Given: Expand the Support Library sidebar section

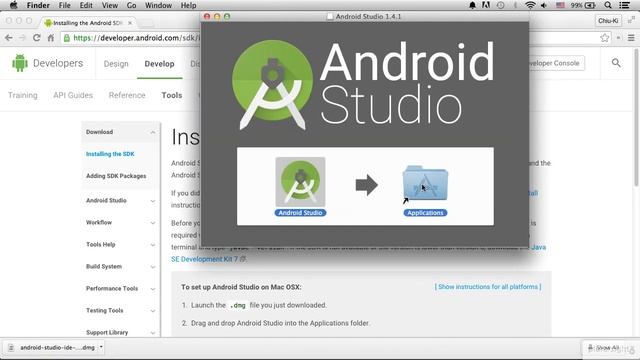Looking at the screenshot, I should coord(153,333).
